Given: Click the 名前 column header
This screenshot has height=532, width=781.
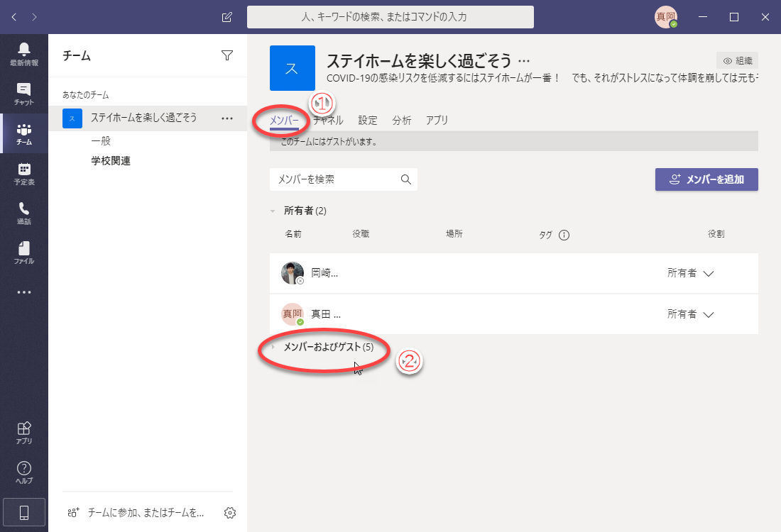Looking at the screenshot, I should [293, 234].
